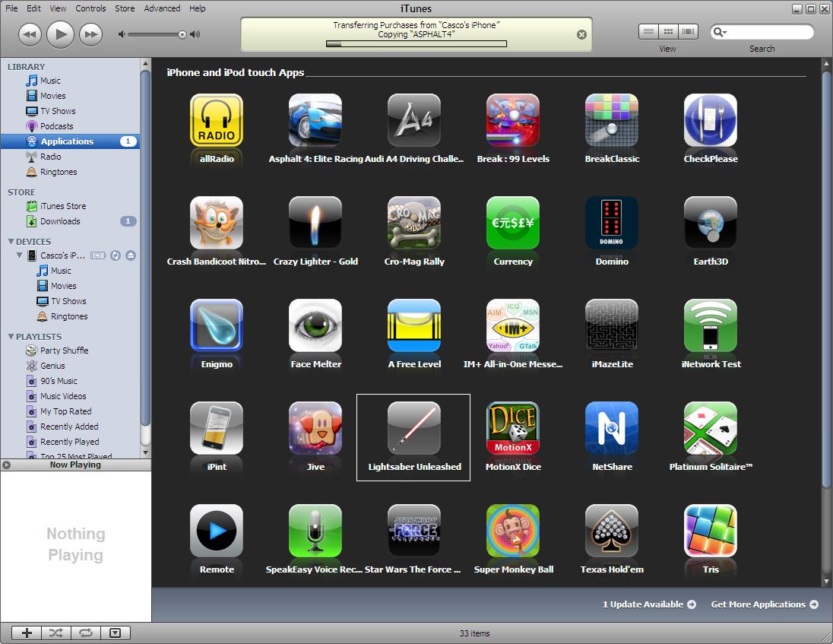Select the MotionX Dice app icon
Screen dimensions: 833x644
pos(513,428)
